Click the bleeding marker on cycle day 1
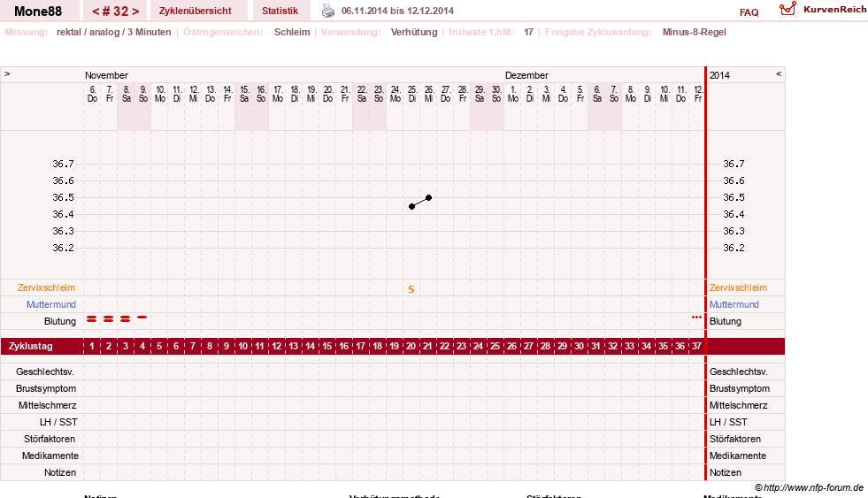868x498 pixels. pos(92,318)
